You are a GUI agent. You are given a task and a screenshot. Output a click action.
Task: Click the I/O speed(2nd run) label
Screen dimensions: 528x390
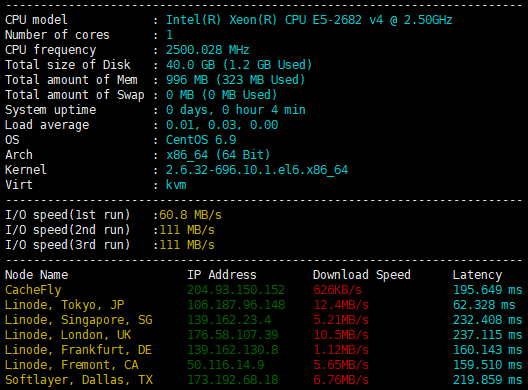(67, 230)
